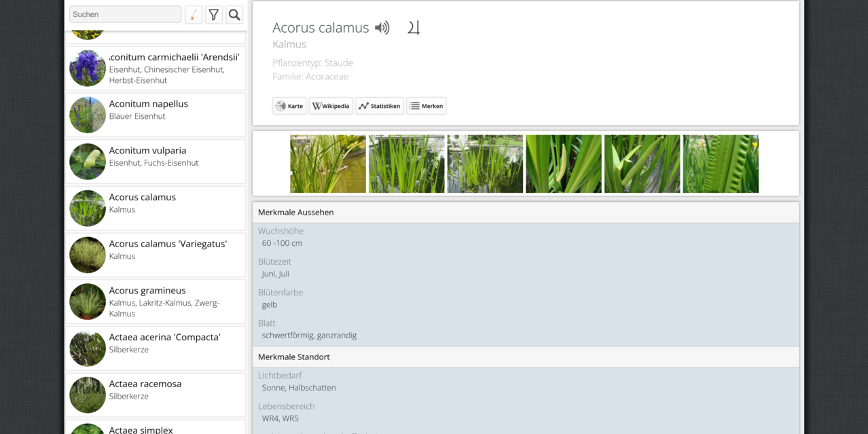868x434 pixels.
Task: Click the Acorus gramineus round thumbnail
Action: [88, 302]
